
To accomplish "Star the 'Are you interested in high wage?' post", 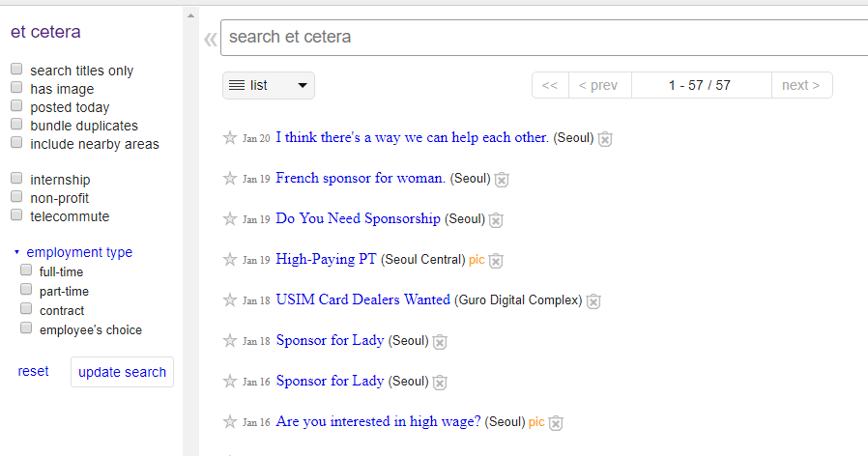I will pos(230,422).
